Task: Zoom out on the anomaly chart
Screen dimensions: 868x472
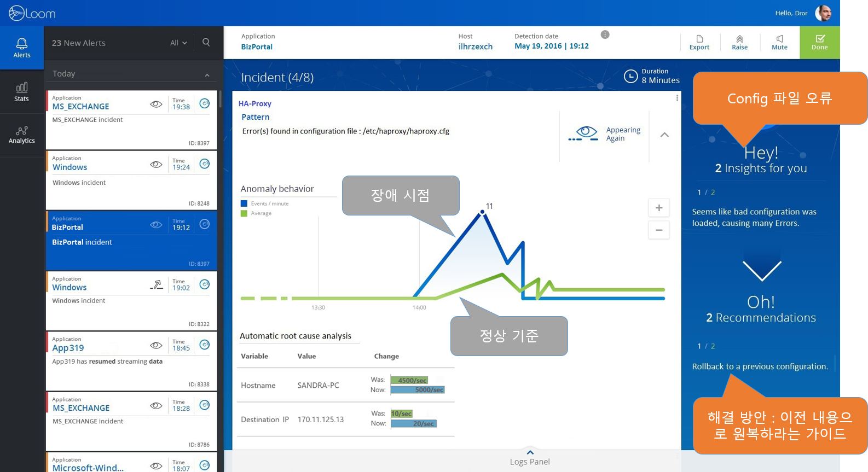Action: click(659, 230)
